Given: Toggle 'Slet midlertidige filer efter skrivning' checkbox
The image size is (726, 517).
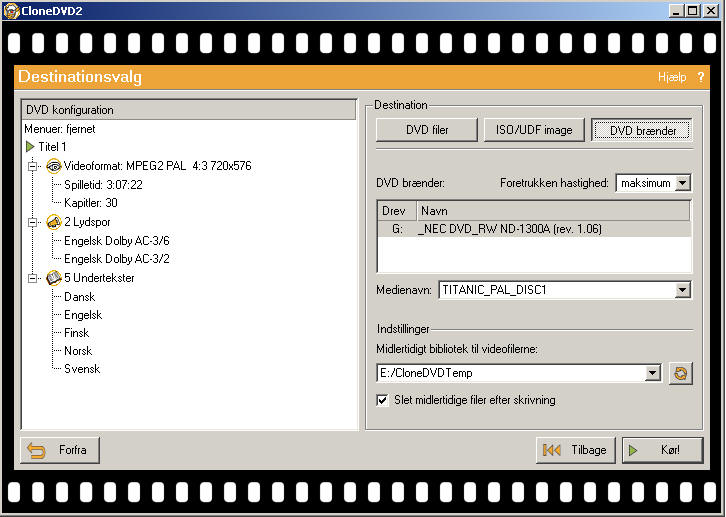Looking at the screenshot, I should click(382, 400).
